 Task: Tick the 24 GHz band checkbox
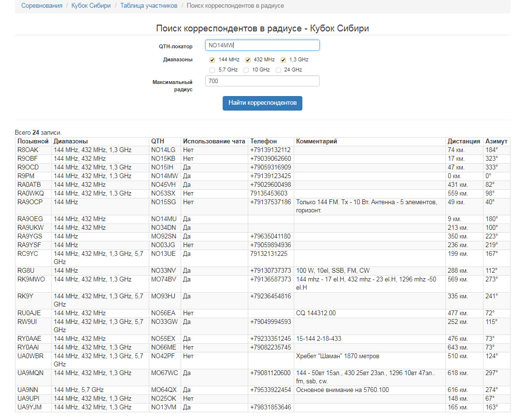278,70
